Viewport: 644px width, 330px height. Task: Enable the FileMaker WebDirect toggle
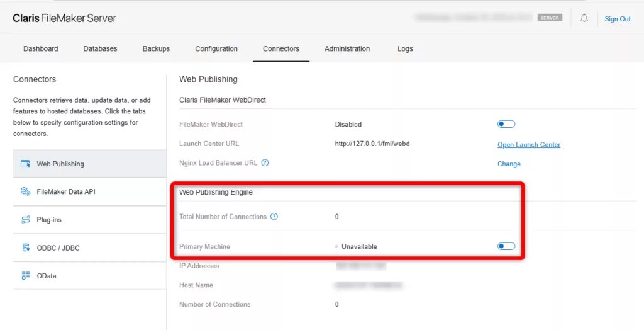point(506,124)
